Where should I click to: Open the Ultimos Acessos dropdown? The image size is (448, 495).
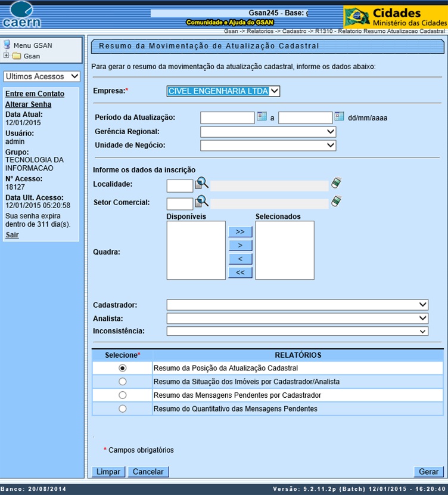pos(42,76)
